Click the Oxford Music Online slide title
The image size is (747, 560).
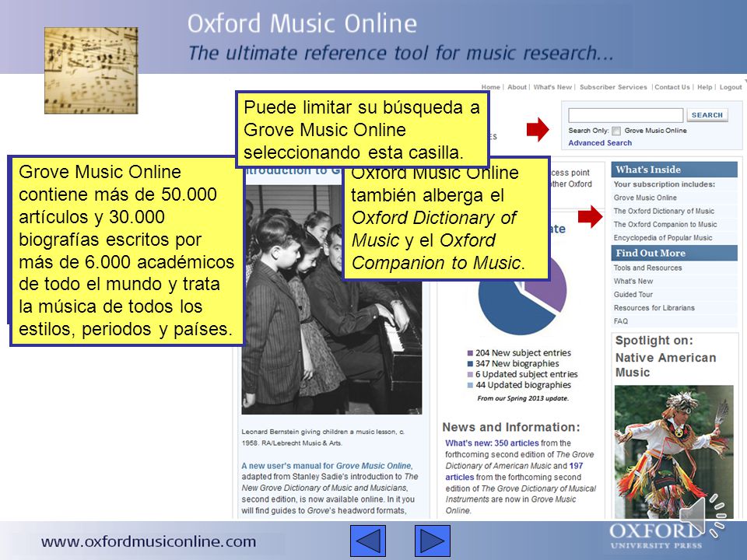point(302,24)
